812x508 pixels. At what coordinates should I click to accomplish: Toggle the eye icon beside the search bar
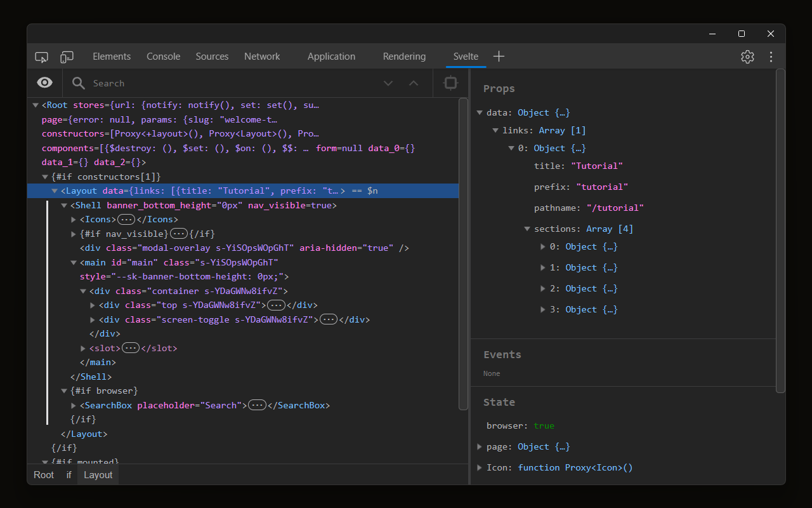point(44,83)
